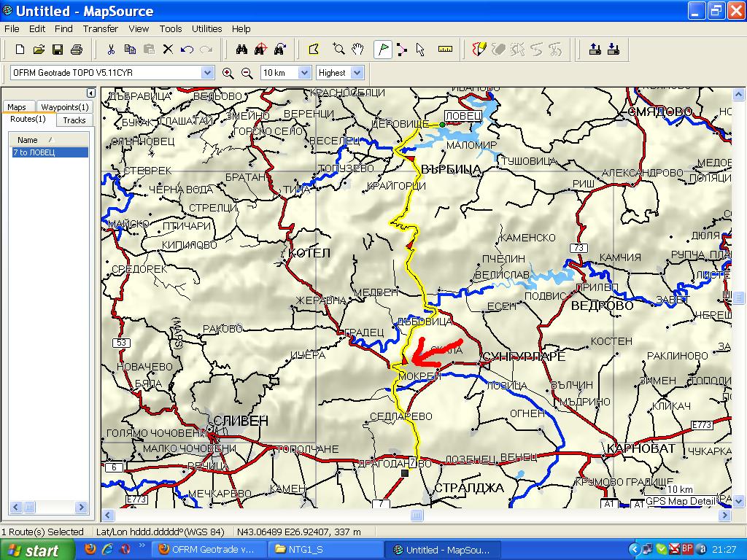Launch Internet Explorer from quick launch
Screen dimensions: 747x560
tap(108, 549)
